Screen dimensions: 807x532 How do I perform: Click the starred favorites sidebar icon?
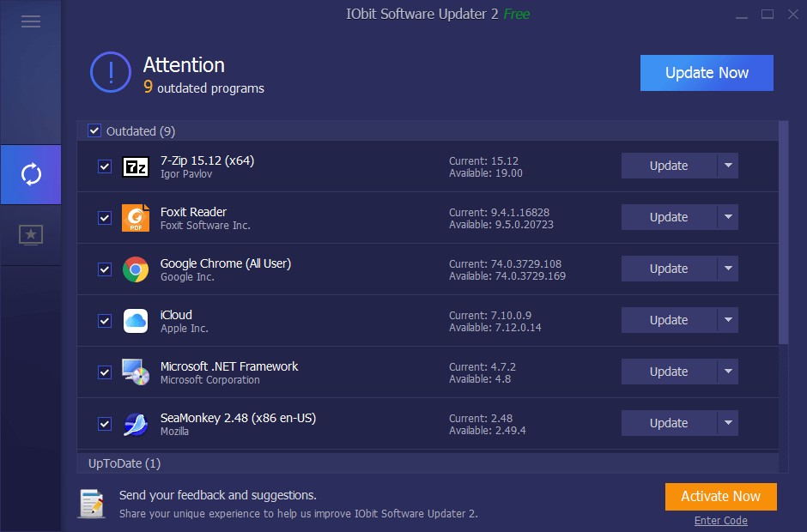click(x=31, y=234)
